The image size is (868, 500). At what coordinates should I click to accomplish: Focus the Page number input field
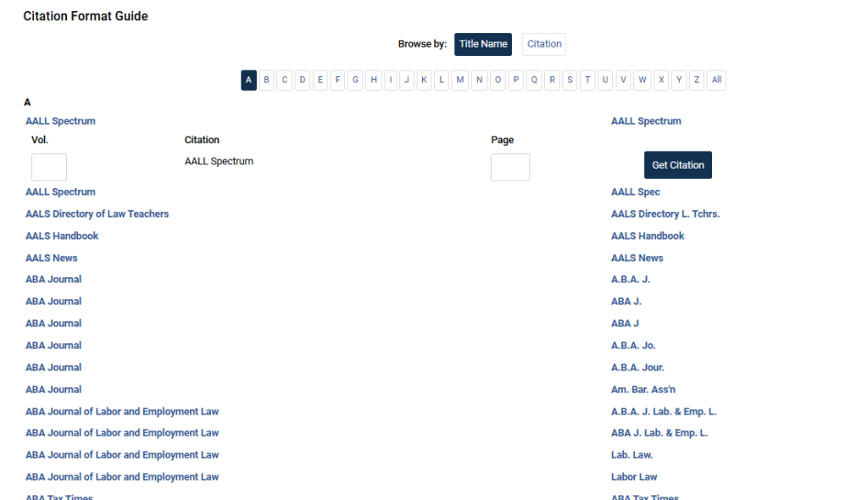(509, 167)
